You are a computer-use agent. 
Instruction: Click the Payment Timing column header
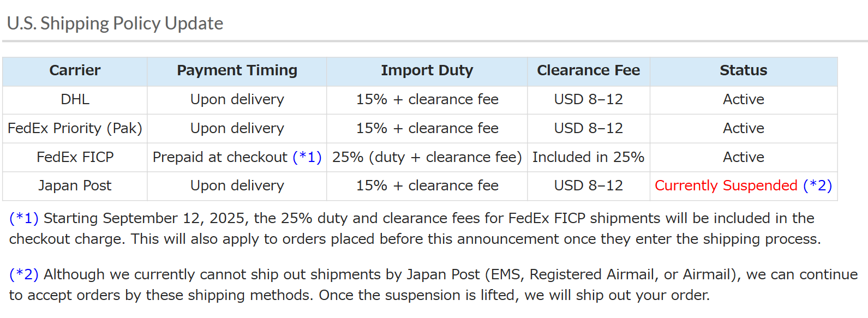point(237,70)
